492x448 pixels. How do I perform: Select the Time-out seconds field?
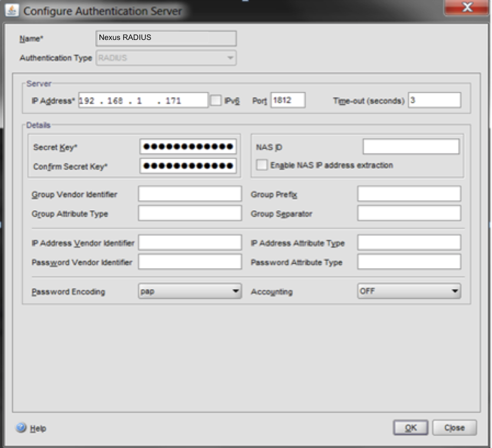(434, 100)
